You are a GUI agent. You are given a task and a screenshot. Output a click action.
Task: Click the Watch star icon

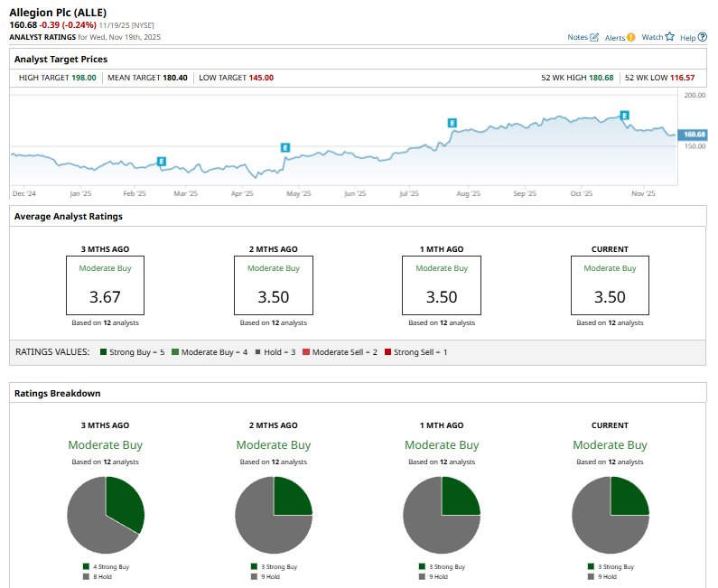(670, 37)
